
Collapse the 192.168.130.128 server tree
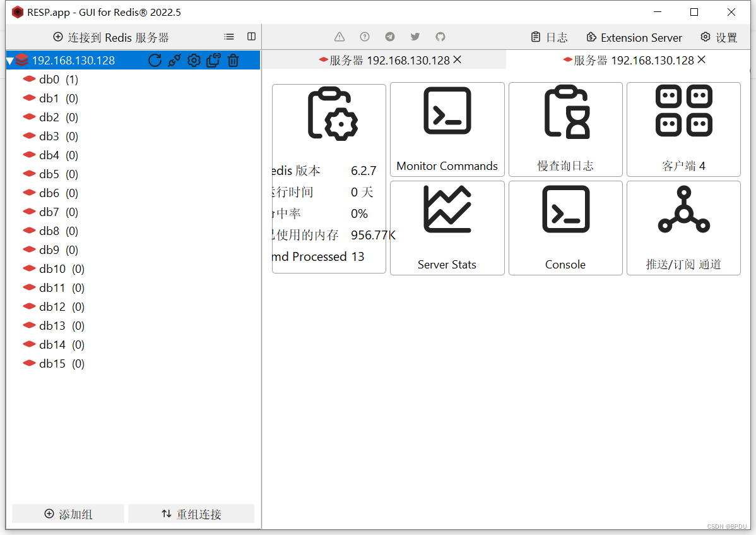pyautogui.click(x=9, y=60)
